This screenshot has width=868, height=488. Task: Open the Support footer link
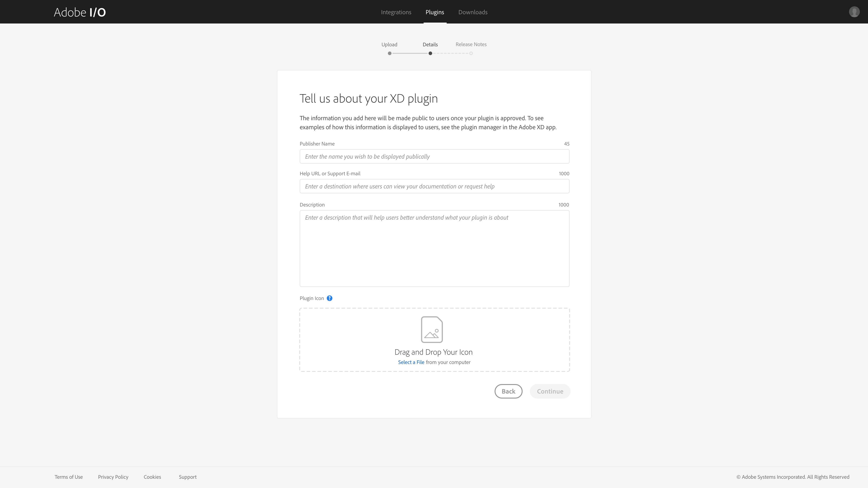(x=188, y=477)
